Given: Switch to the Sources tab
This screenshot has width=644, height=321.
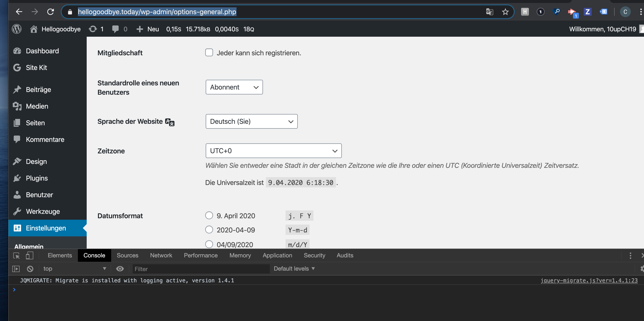Looking at the screenshot, I should click(x=128, y=255).
